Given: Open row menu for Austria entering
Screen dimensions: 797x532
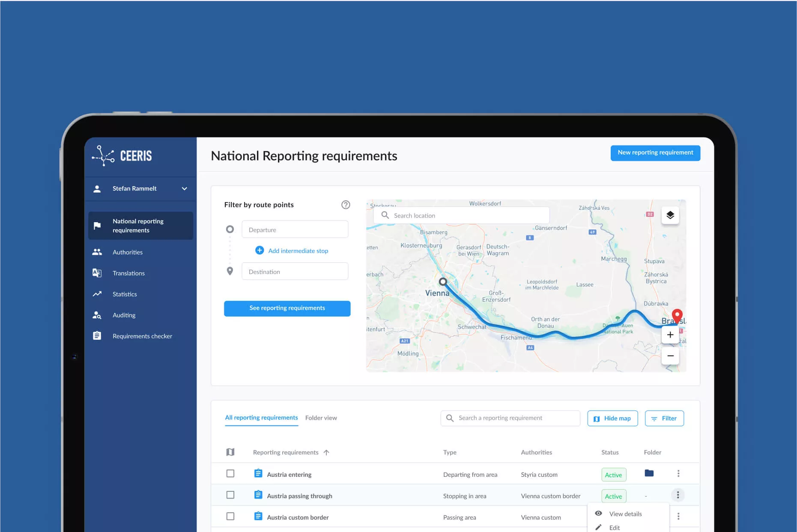Looking at the screenshot, I should [x=678, y=473].
